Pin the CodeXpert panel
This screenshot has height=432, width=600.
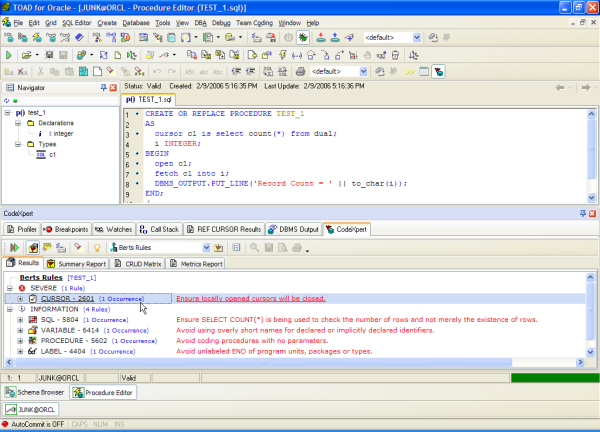tap(583, 214)
